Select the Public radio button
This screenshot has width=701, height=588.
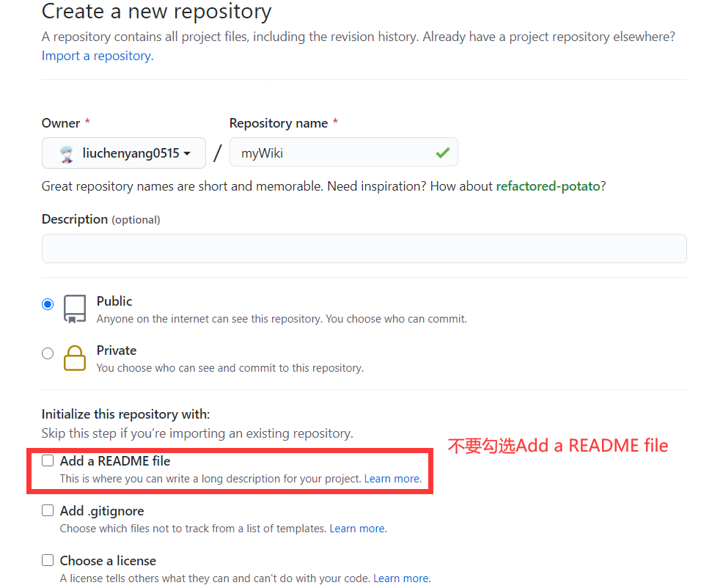[48, 304]
